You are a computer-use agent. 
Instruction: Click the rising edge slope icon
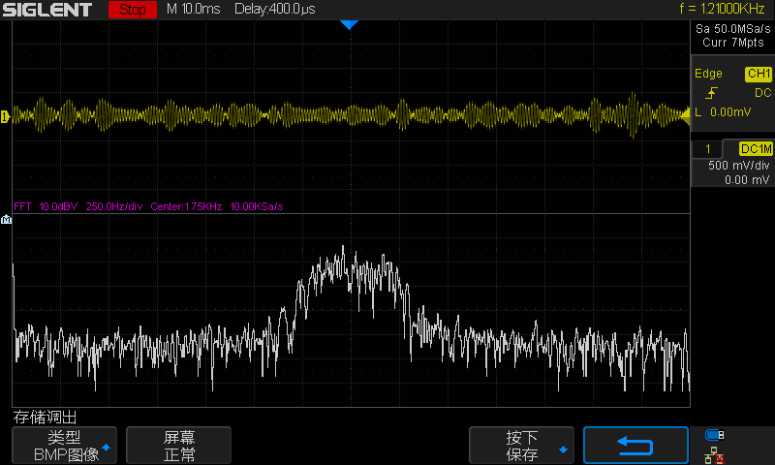(x=711, y=93)
